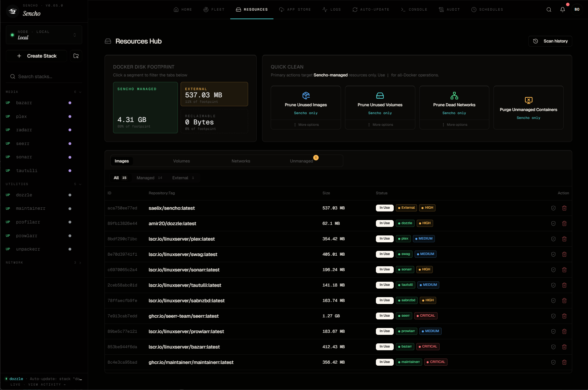Scan the swag image shield icon
This screenshot has width=588, height=390.
point(553,254)
